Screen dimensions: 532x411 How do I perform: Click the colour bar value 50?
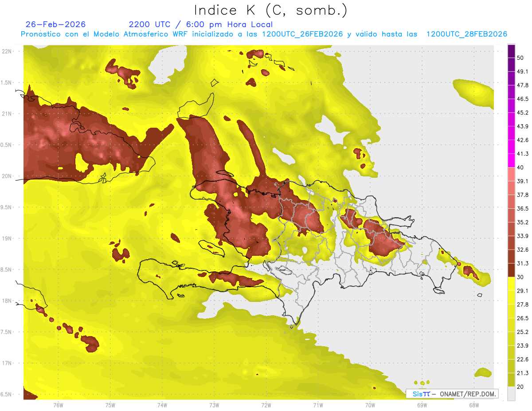pos(521,58)
